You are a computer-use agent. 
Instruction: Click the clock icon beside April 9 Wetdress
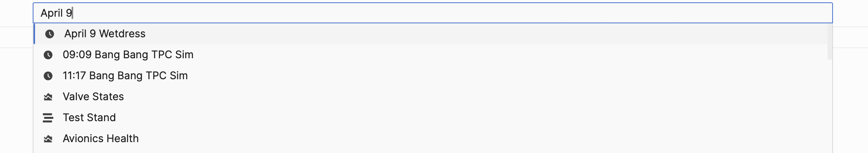(49, 34)
